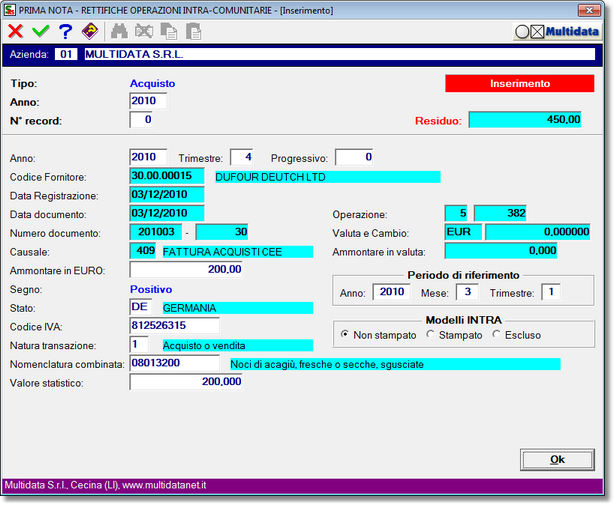The image size is (614, 505).
Task: Click the paste clipboard toolbar icon
Action: point(194,31)
